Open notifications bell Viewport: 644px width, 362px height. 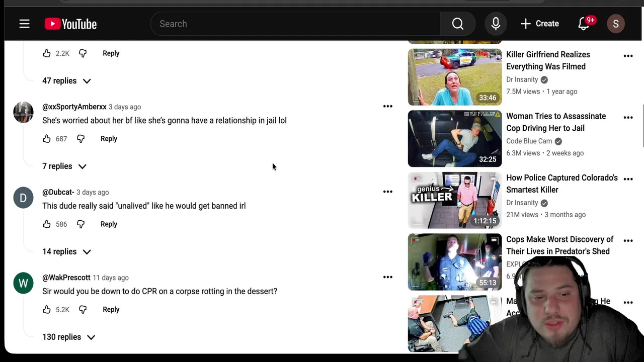tap(584, 24)
